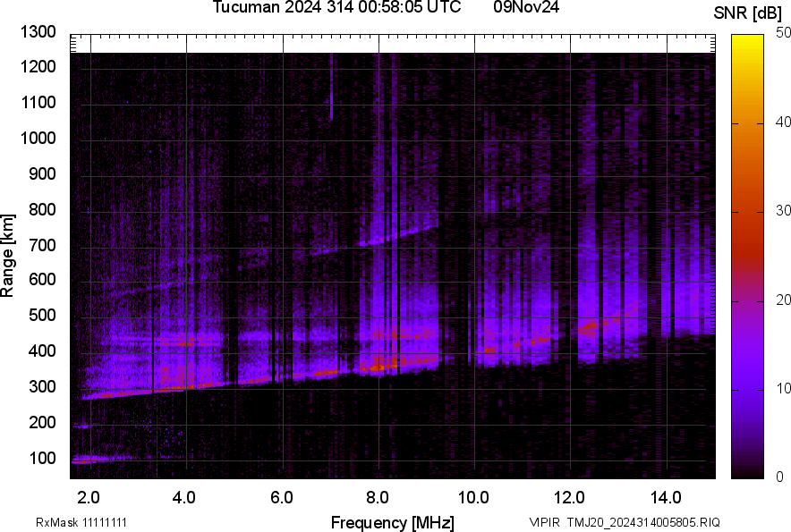
Task: Click the 700 range axis tick label
Action: pos(43,245)
